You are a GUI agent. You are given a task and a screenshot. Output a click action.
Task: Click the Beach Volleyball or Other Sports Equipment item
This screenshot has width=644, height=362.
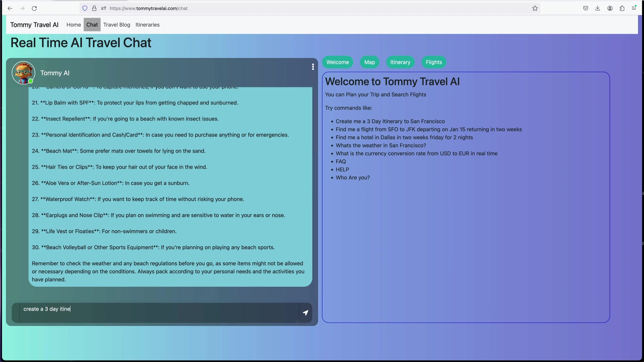pos(153,248)
